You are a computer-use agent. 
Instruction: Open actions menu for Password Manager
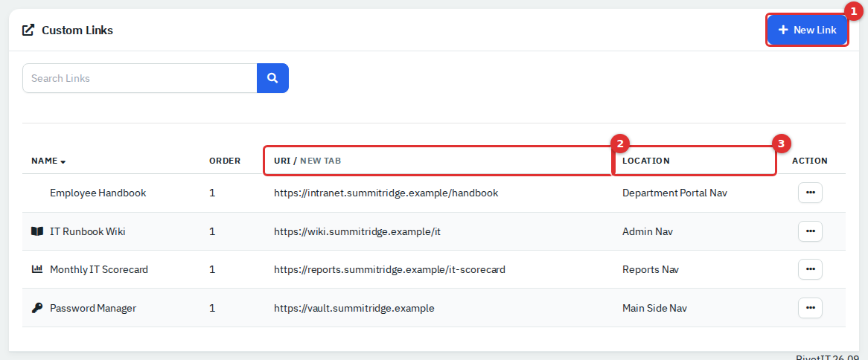(811, 308)
